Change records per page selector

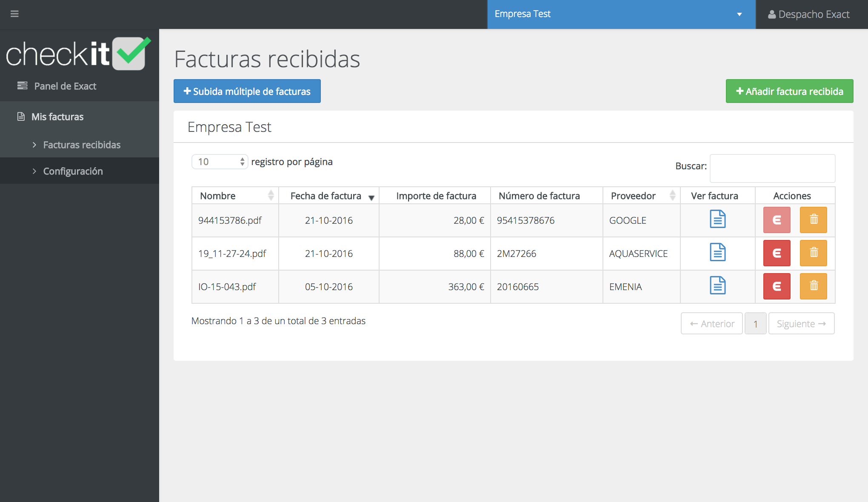[220, 162]
